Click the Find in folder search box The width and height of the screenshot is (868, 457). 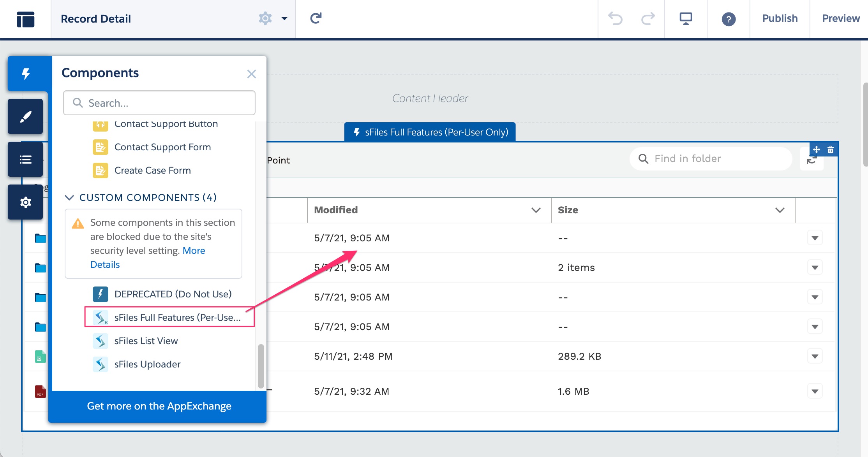(711, 159)
